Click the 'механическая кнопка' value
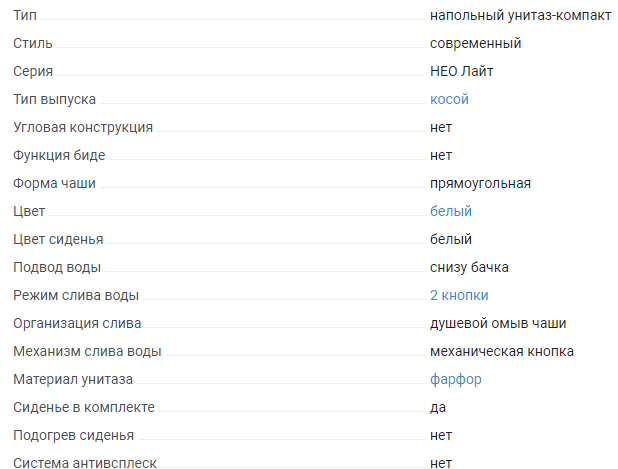 point(502,351)
